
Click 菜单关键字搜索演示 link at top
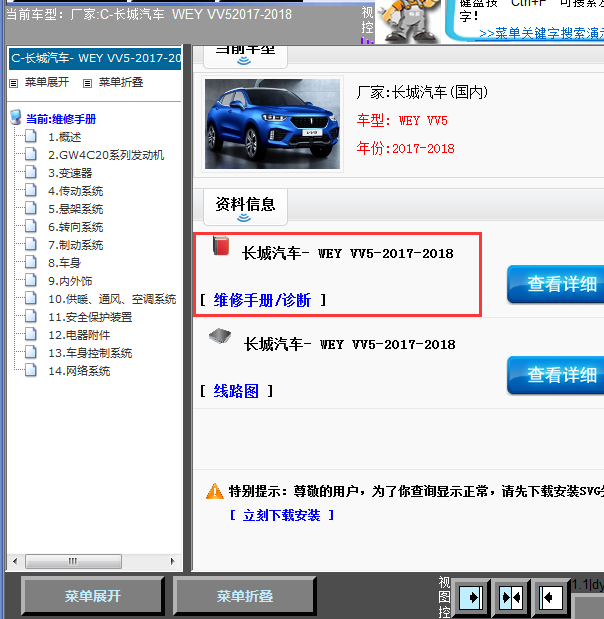coord(541,33)
